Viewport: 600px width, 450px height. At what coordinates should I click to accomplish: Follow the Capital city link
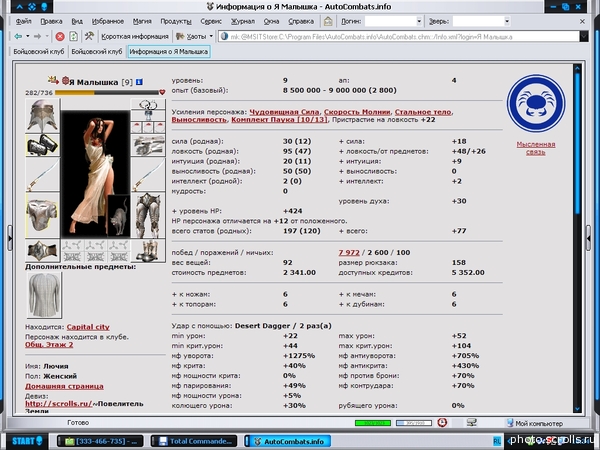88,327
